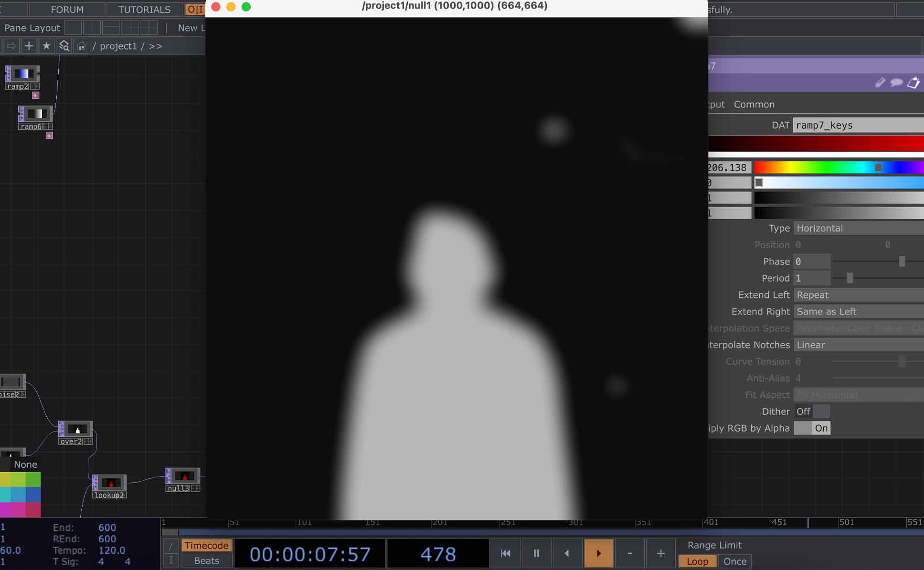Switch range limit to Once

point(734,561)
